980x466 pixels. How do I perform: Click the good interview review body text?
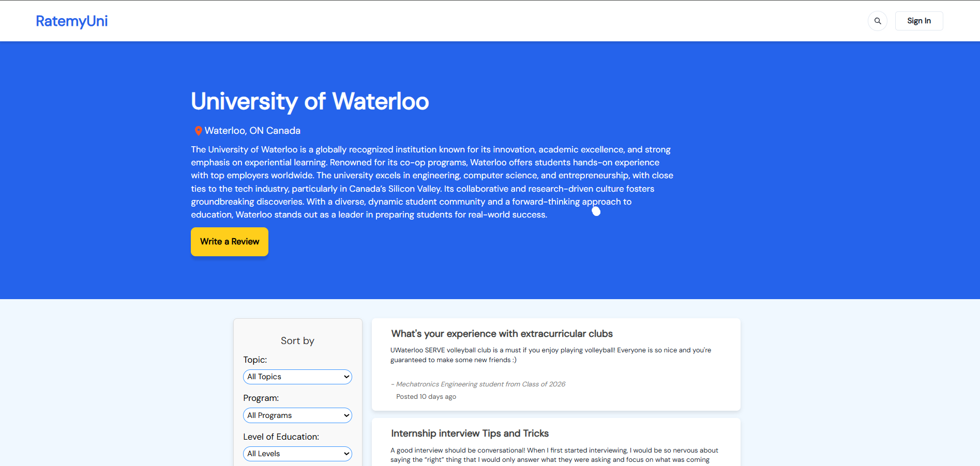coord(554,455)
